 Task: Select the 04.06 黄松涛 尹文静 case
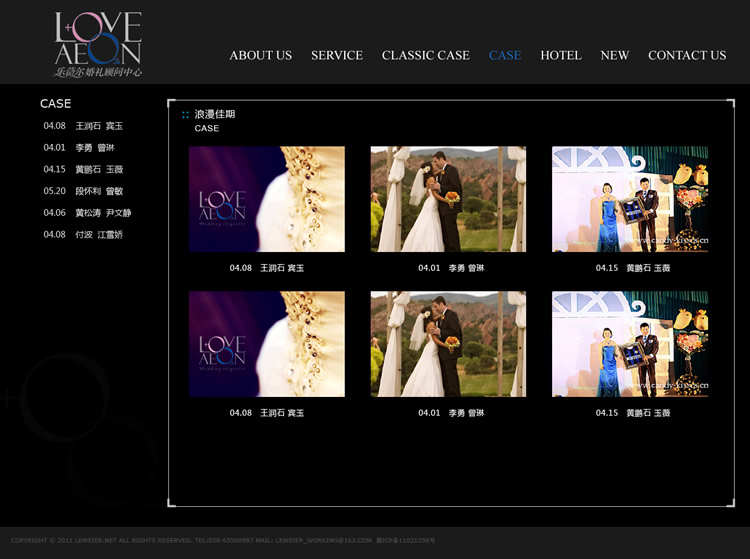click(x=87, y=213)
